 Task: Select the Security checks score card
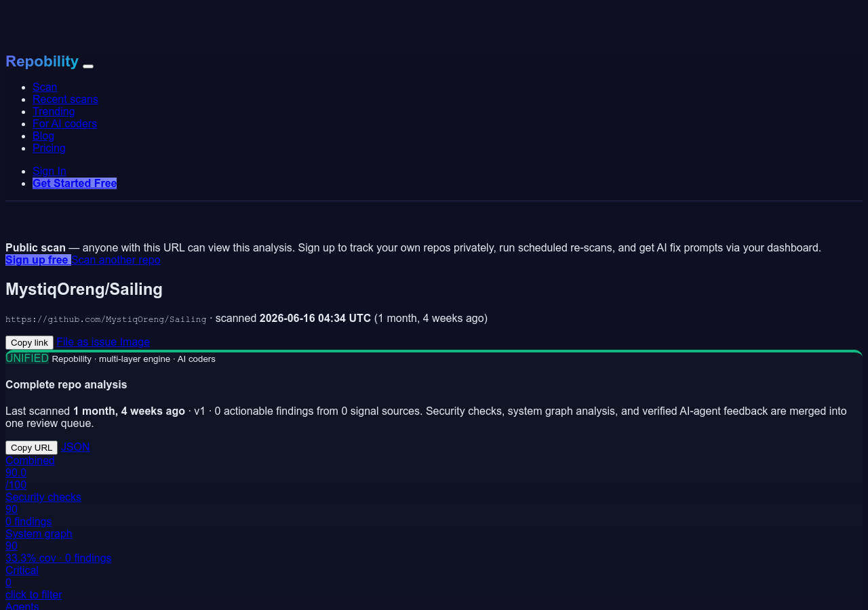(x=43, y=509)
